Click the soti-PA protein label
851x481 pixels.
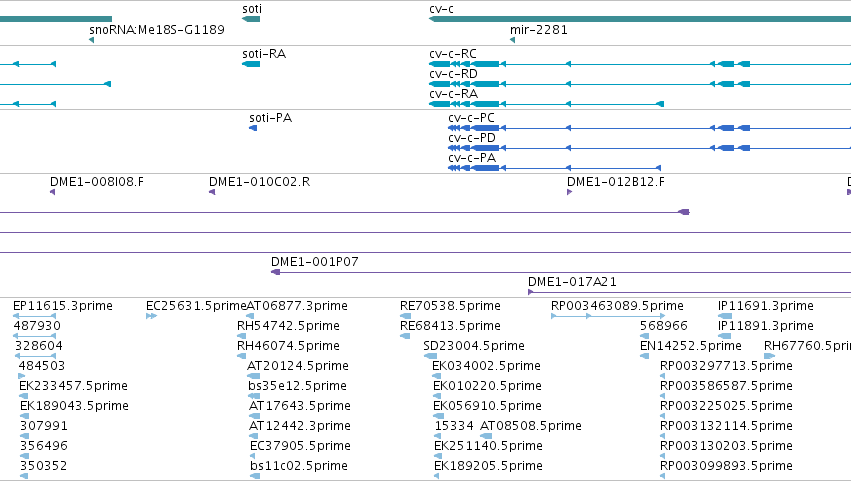pos(270,118)
